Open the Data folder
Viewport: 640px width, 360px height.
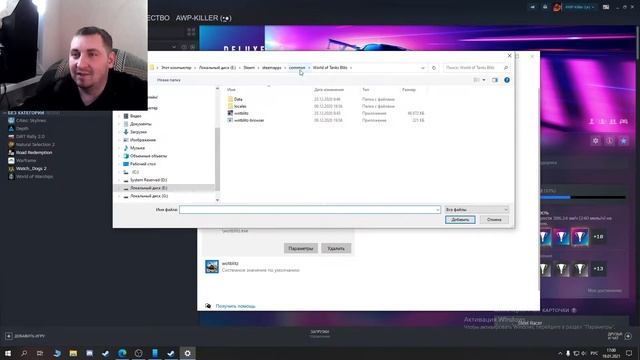pos(238,99)
